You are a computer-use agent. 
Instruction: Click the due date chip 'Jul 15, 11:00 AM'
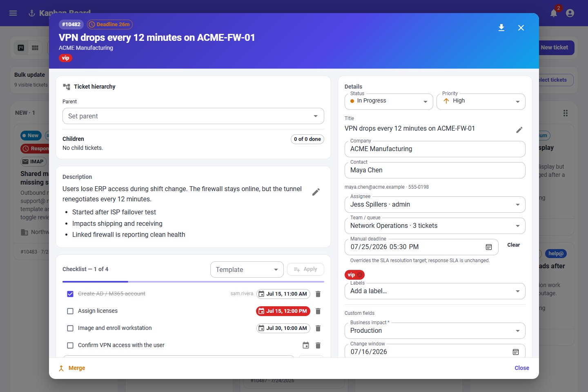click(x=283, y=294)
